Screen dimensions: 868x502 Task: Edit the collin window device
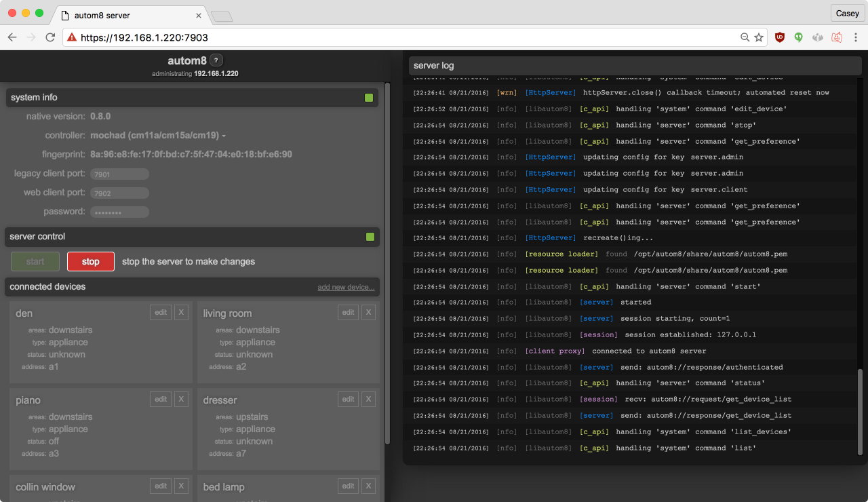[x=161, y=486]
